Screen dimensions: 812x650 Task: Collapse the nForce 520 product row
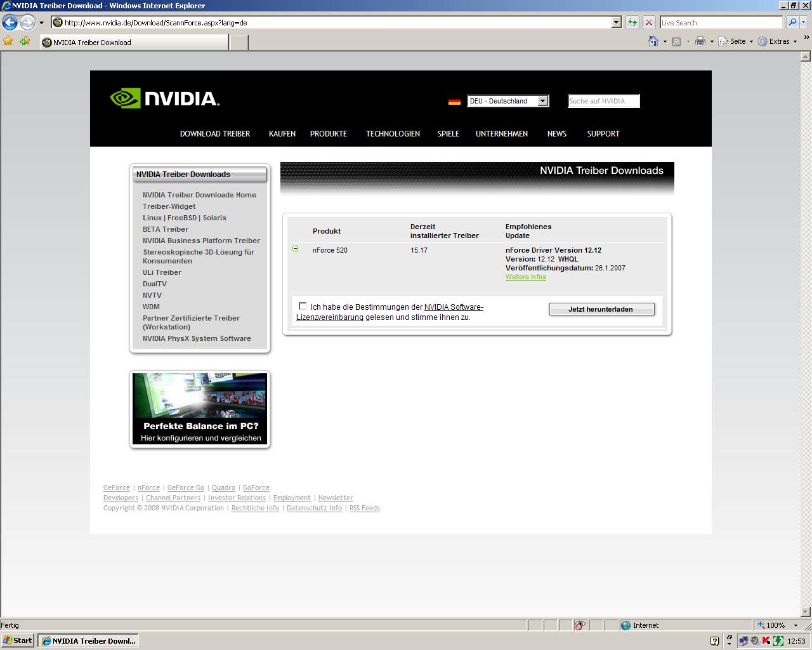click(295, 249)
